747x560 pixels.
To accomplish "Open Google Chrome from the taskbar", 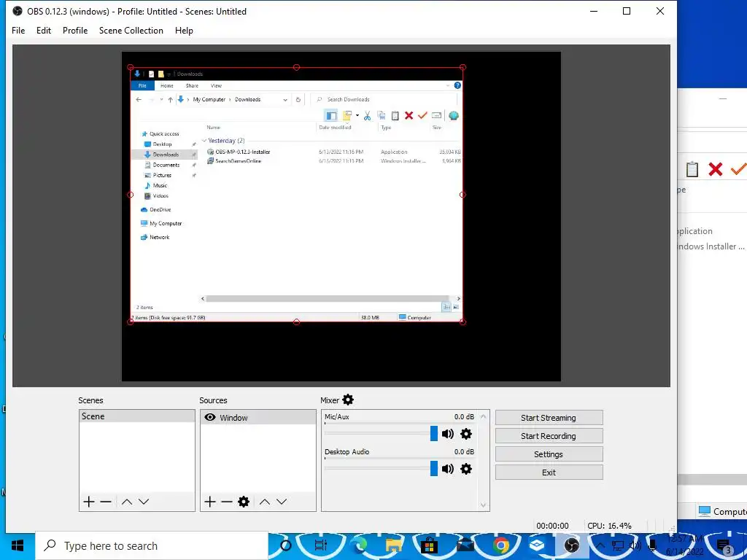I will [500, 545].
